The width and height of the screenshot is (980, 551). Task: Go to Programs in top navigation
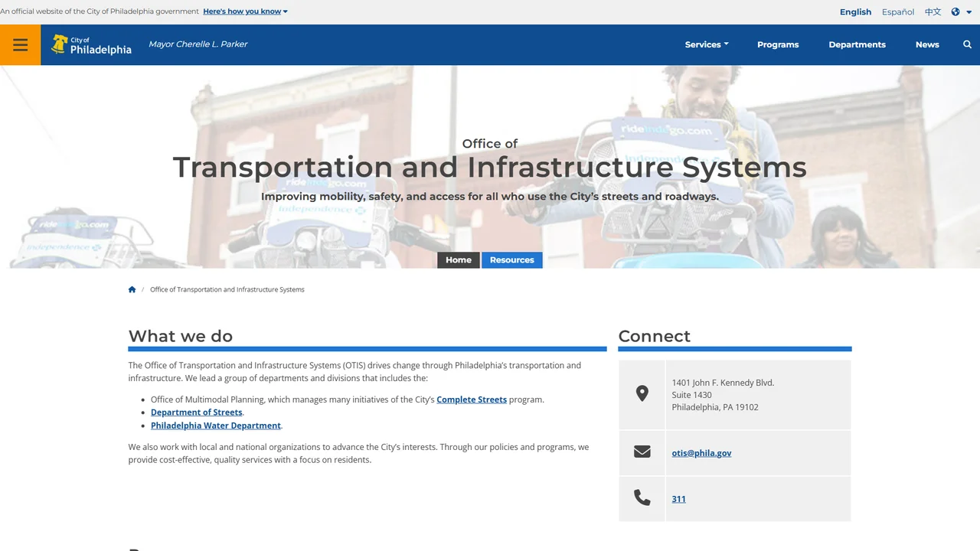778,44
